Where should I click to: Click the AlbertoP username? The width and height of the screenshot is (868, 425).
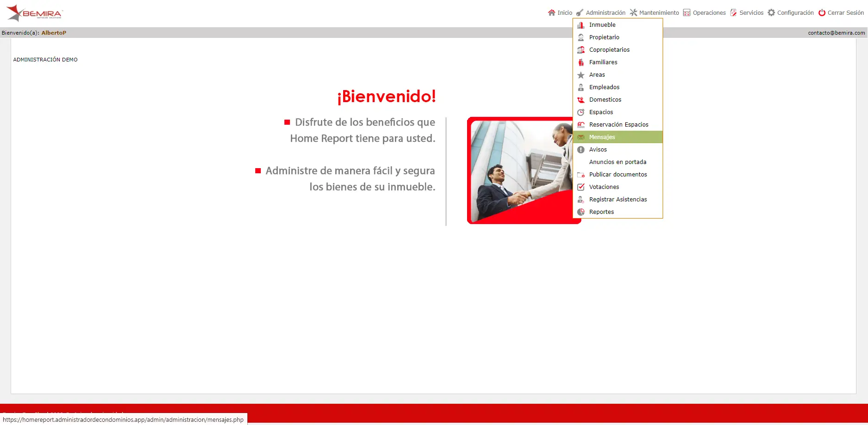[x=54, y=33]
